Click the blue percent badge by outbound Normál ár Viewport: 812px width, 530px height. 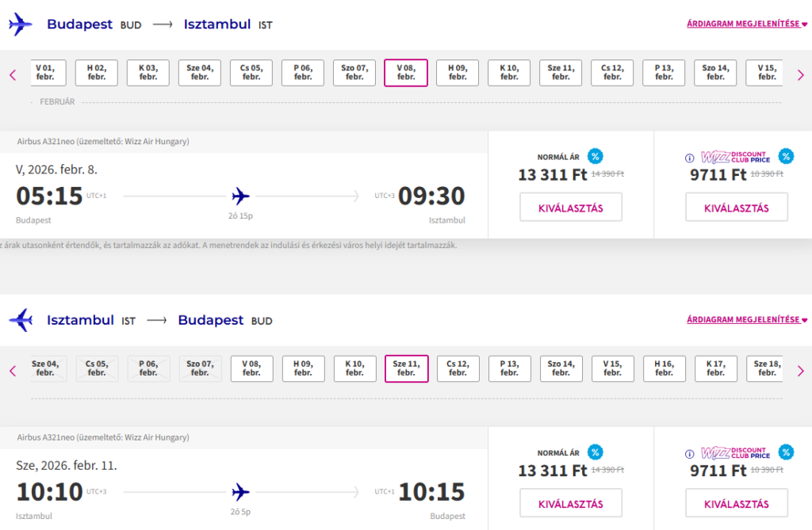coord(595,156)
